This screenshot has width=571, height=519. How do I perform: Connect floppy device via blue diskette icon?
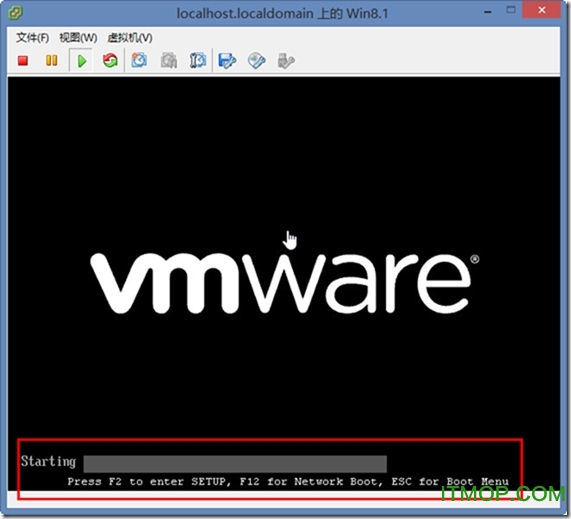(x=227, y=61)
